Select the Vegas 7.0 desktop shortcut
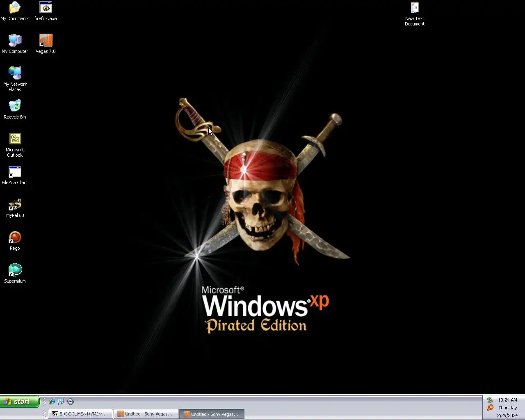 [46, 43]
